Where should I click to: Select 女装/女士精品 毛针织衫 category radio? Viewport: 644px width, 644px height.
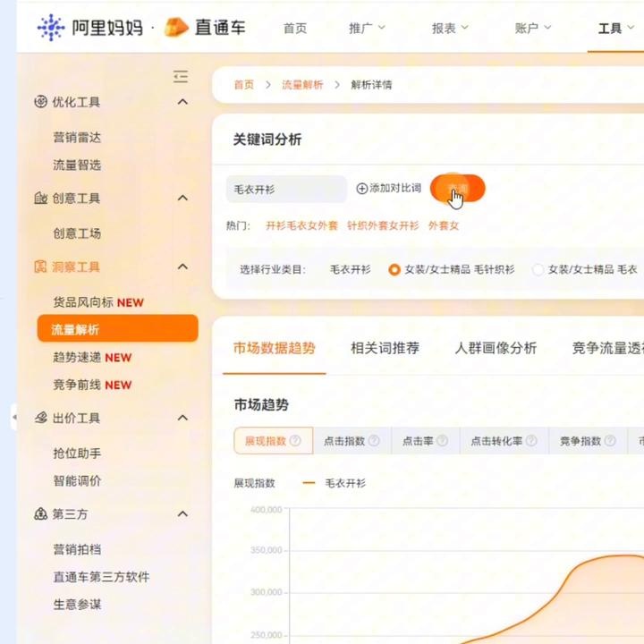pos(394,270)
